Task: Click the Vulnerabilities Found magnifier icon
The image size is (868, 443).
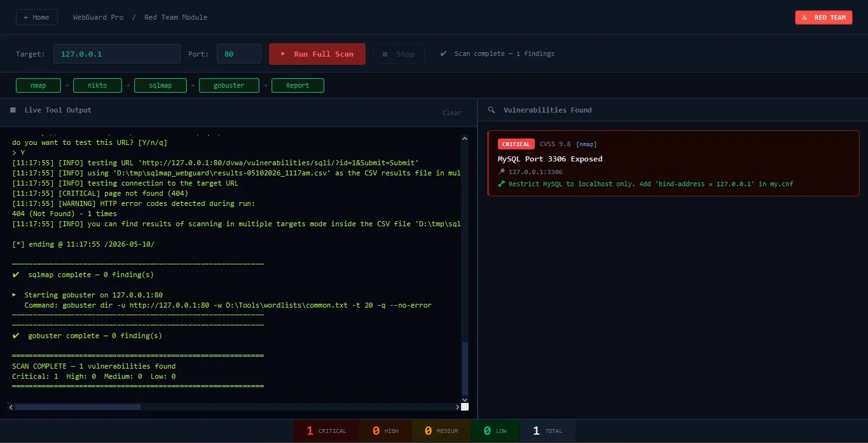Action: [x=492, y=110]
